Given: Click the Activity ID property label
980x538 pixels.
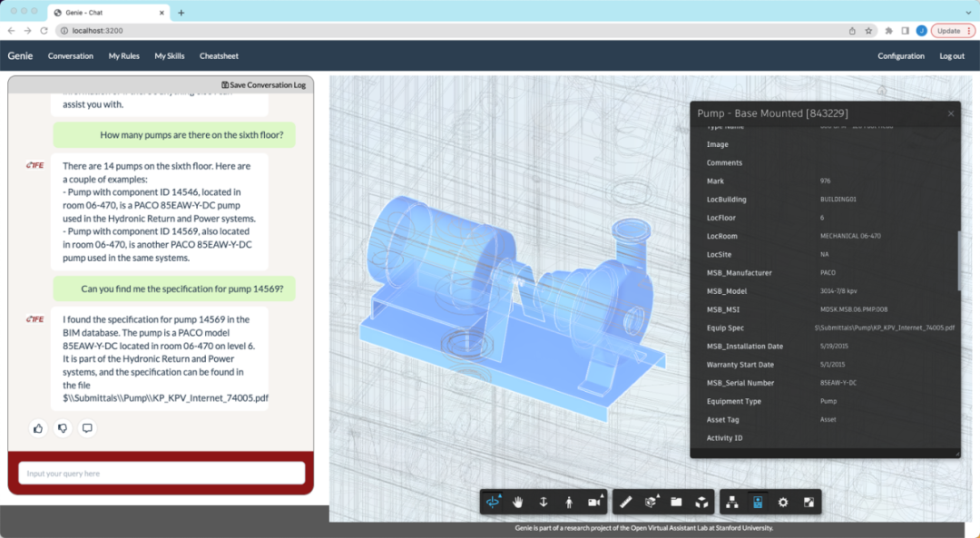Looking at the screenshot, I should [724, 438].
